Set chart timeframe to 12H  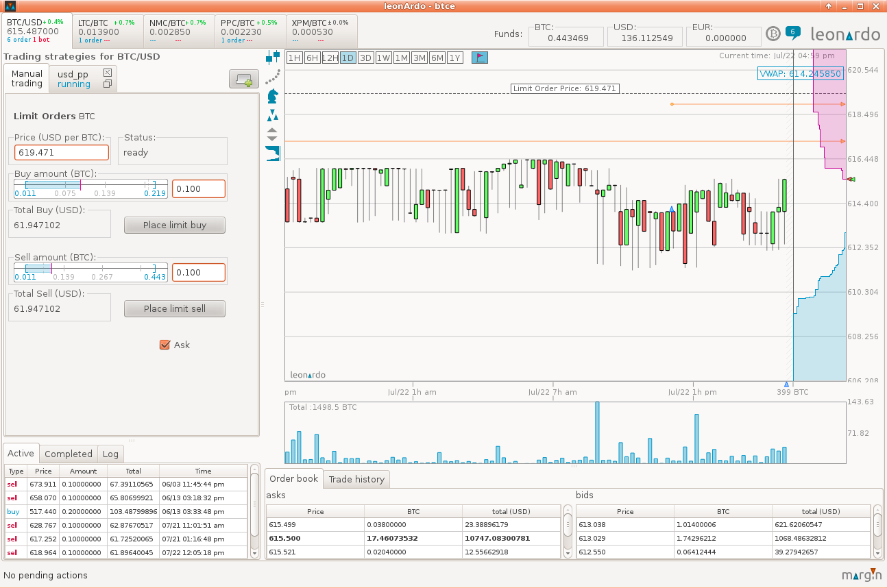click(x=330, y=58)
